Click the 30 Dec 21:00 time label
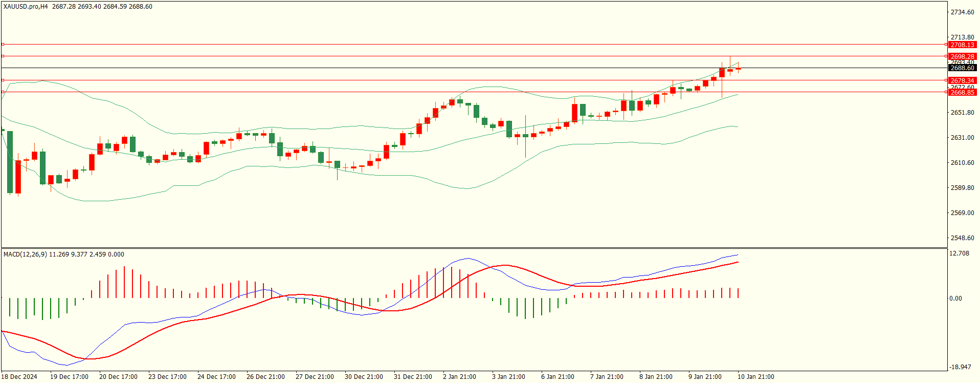This screenshot has height=383, width=980. (364, 376)
